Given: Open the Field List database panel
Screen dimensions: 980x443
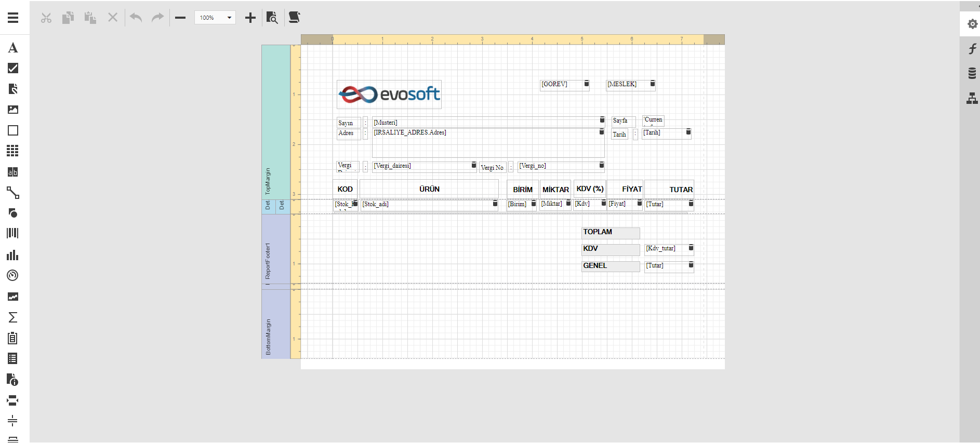Looking at the screenshot, I should (972, 73).
